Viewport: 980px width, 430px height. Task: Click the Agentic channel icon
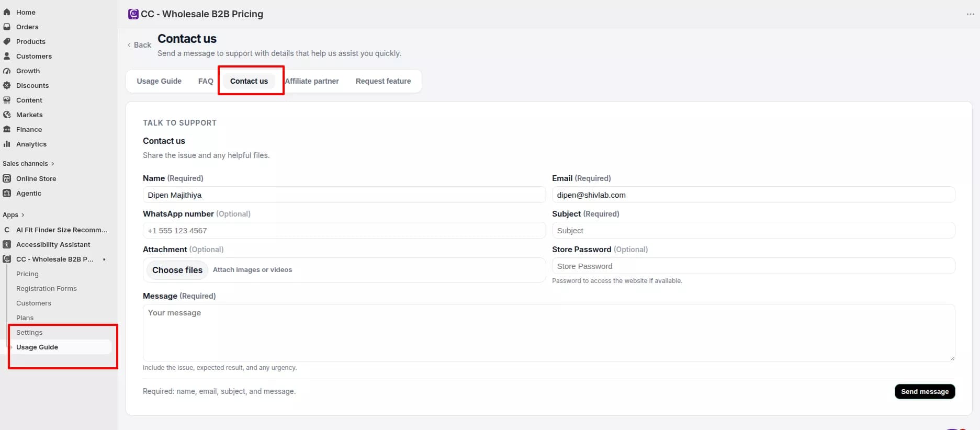[7, 193]
